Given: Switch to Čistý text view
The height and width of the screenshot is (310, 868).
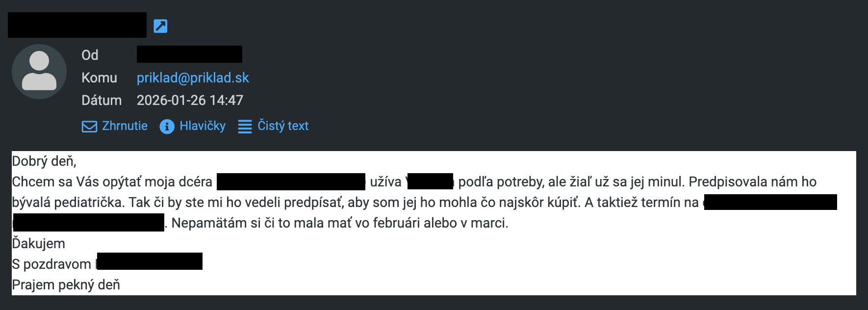Looking at the screenshot, I should coord(283,126).
